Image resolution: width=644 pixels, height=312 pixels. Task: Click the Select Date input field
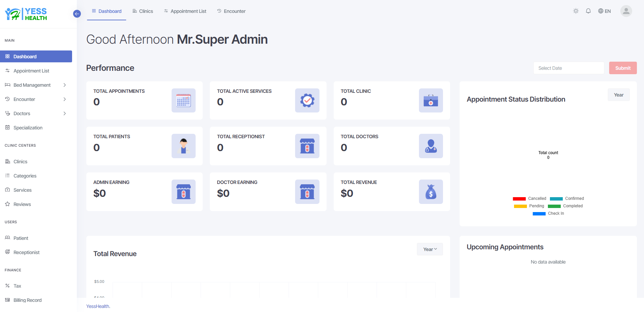[x=569, y=68]
